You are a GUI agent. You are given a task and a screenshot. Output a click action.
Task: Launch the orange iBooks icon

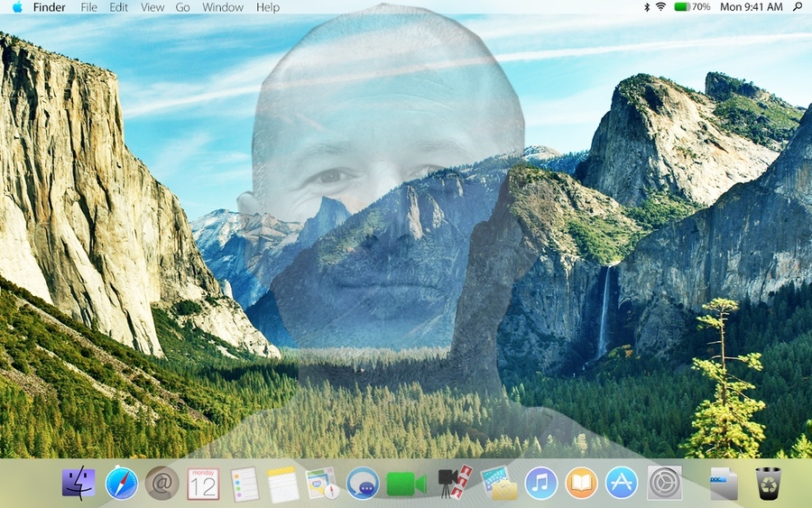[x=582, y=483]
